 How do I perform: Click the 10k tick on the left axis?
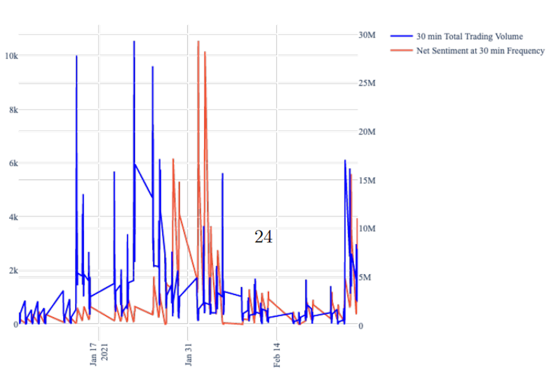pos(11,56)
